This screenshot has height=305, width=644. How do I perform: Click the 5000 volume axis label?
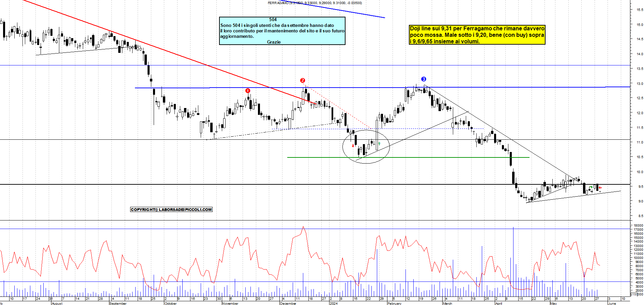pyautogui.click(x=639, y=278)
